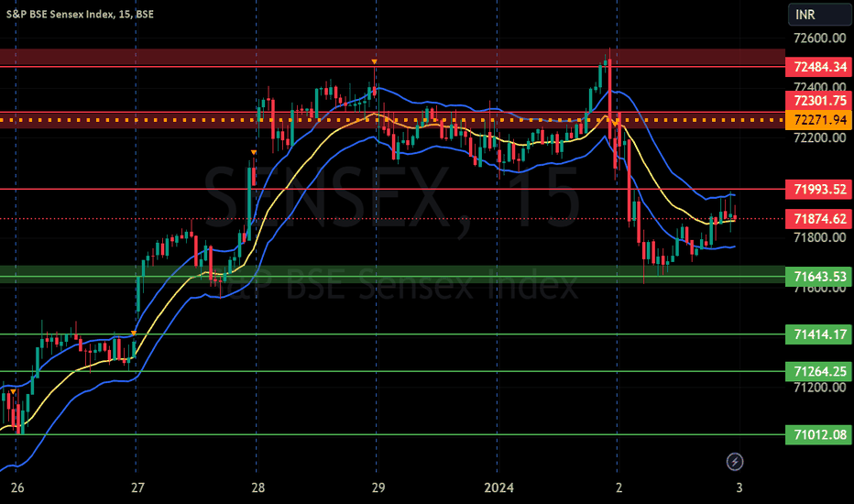Click the 2024 label on time axis
Viewport: 854px width, 504px height.
[x=498, y=488]
